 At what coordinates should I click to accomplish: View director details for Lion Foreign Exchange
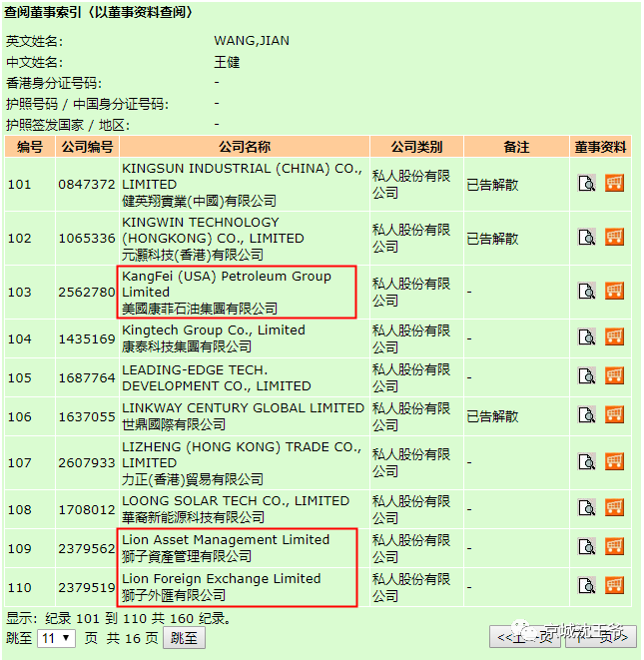click(587, 586)
